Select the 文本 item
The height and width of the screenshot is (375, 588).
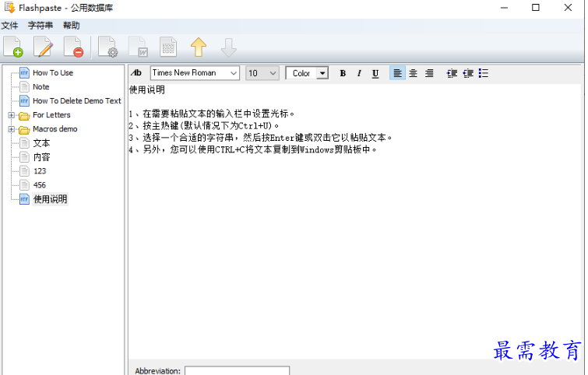(41, 143)
